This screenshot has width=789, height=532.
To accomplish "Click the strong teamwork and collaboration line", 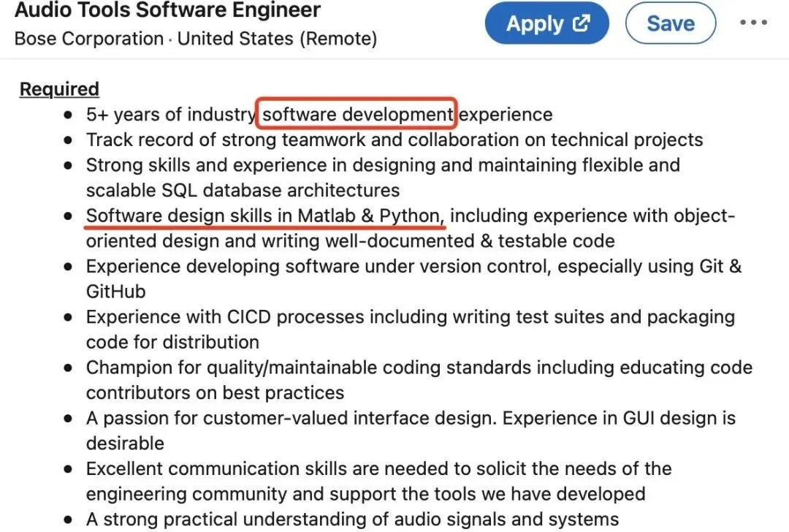I will [394, 140].
